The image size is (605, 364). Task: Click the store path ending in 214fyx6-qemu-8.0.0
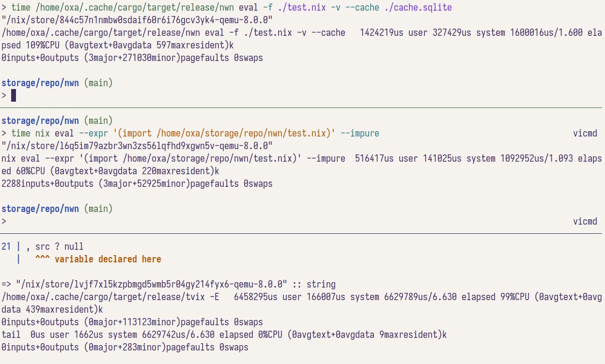(x=152, y=284)
